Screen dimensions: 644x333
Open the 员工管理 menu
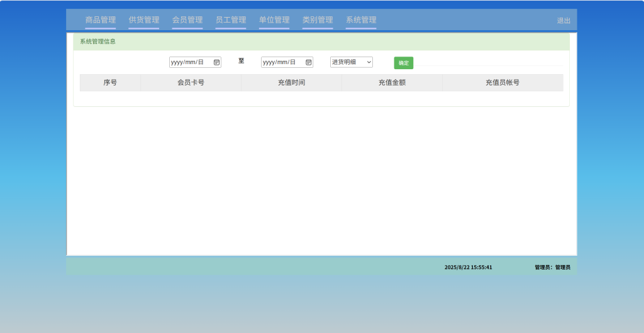231,19
